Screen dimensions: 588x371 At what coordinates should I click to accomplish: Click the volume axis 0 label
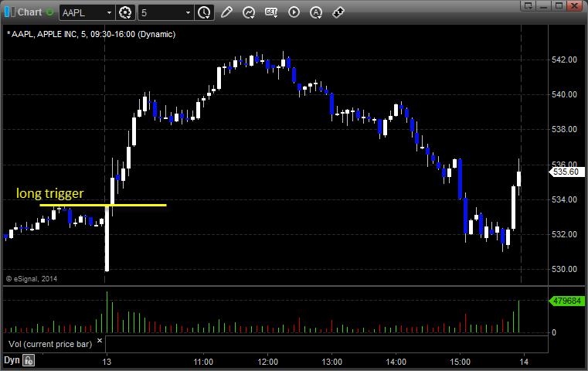coord(554,332)
